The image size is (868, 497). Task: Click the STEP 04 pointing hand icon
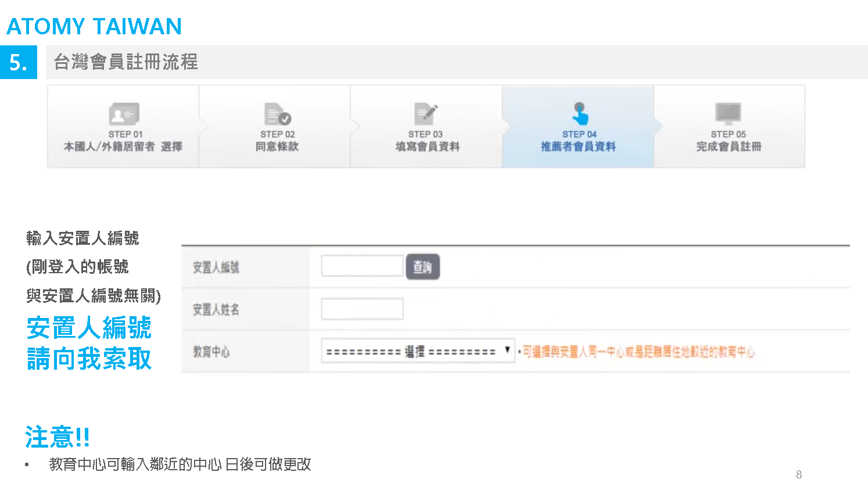[579, 113]
